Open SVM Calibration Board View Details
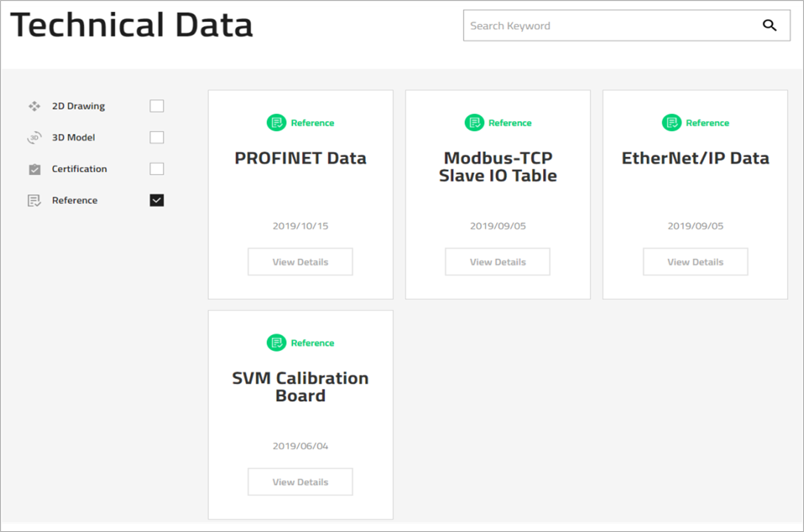 pyautogui.click(x=300, y=482)
